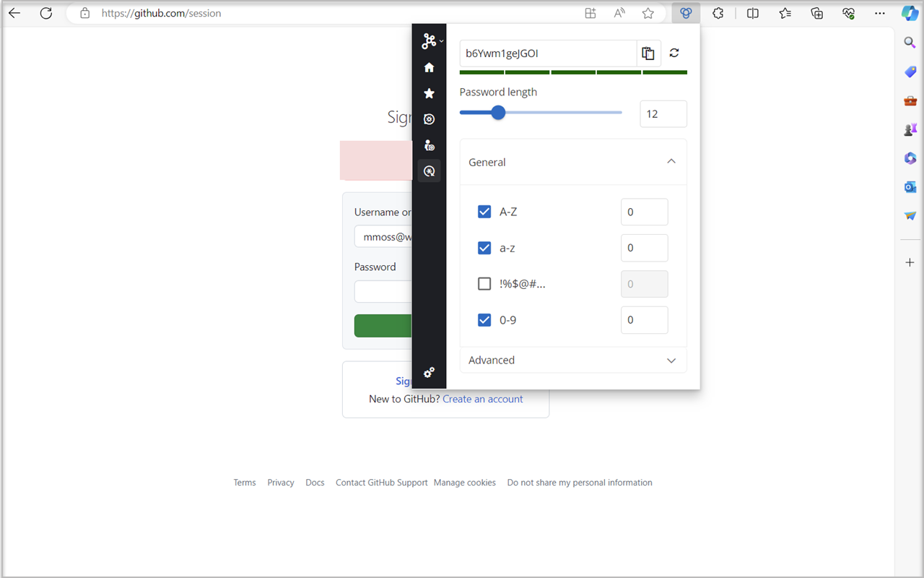Image resolution: width=924 pixels, height=578 pixels.
Task: Copy the generated password to clipboard
Action: (648, 53)
